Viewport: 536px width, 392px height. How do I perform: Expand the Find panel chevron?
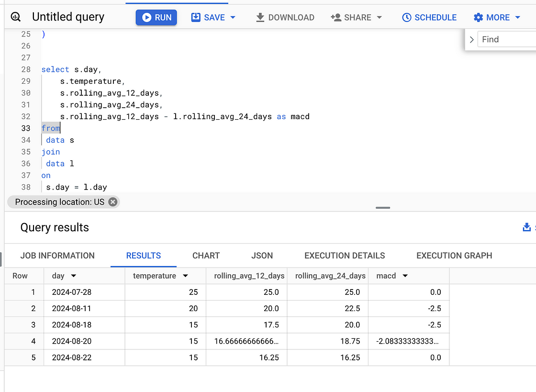(472, 40)
